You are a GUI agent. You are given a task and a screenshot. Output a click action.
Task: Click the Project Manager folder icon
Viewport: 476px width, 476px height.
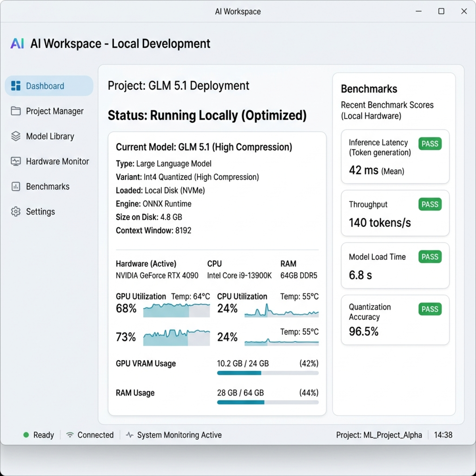pos(16,111)
